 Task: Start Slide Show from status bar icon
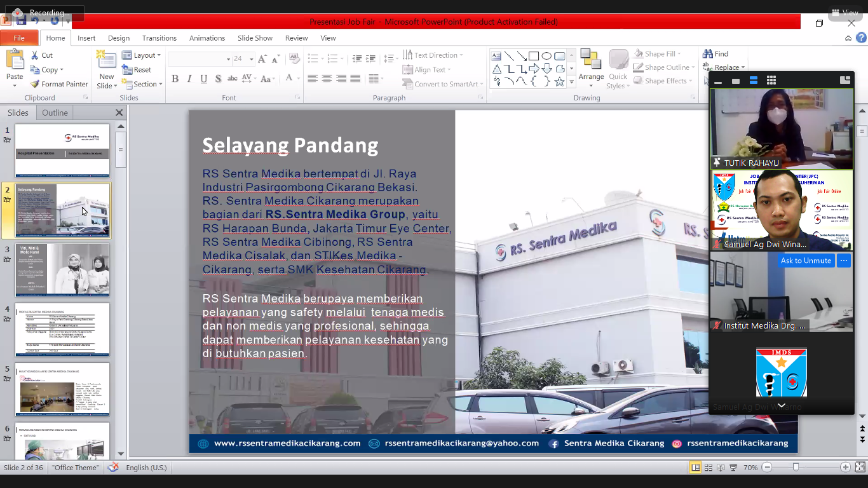click(733, 468)
